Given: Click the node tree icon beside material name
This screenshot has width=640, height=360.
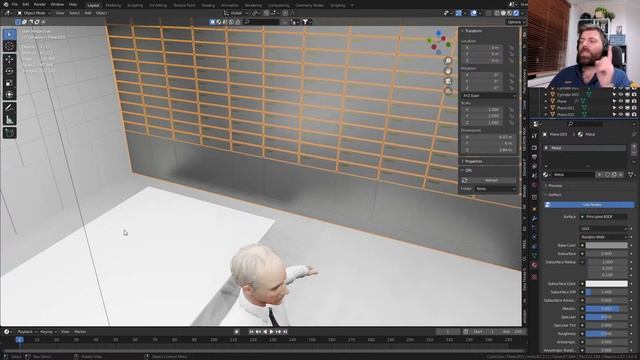Looking at the screenshot, I should (632, 175).
